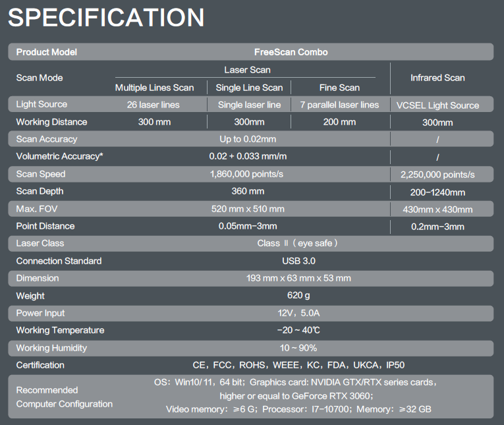The width and height of the screenshot is (504, 425).
Task: Click the GeForce RTX 3060 requirement line
Action: [x=296, y=396]
